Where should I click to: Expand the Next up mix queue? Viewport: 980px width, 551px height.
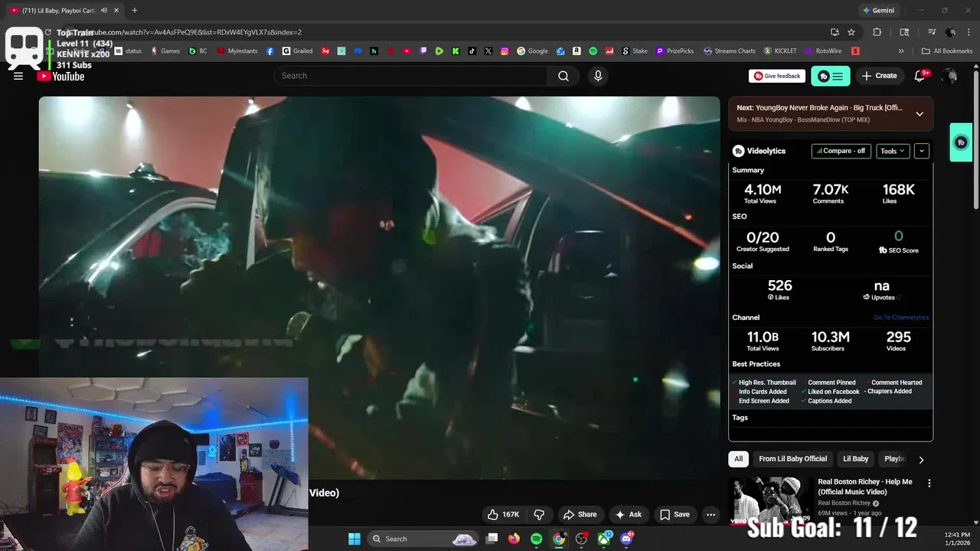920,114
